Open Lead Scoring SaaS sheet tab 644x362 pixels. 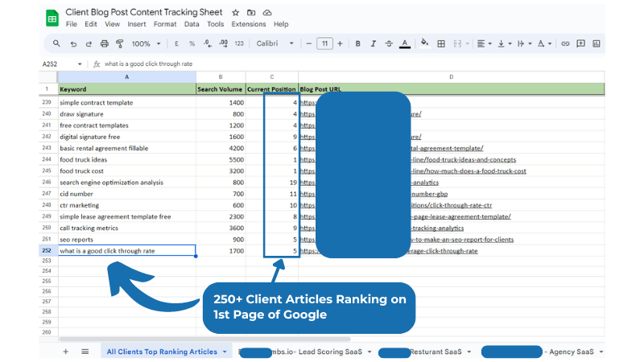tap(304, 352)
